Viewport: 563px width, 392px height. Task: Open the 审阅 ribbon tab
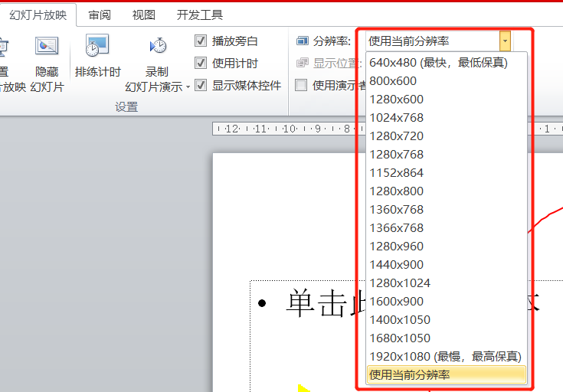[x=99, y=15]
